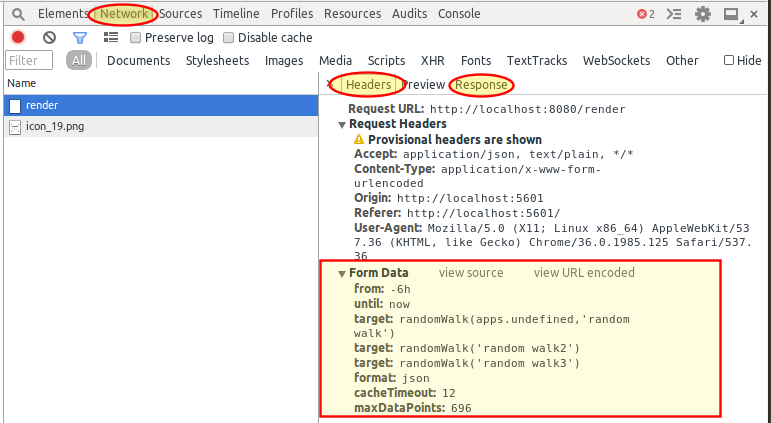Click the red error count indicator
This screenshot has height=423, width=771.
(646, 14)
